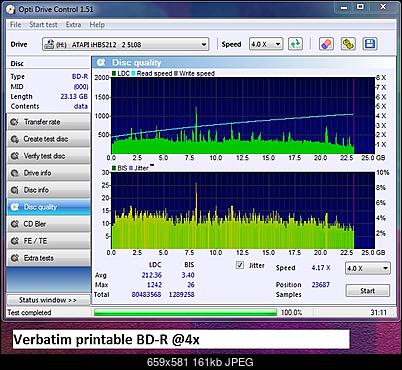Click the cyan Read speed legend swatch
The width and height of the screenshot is (402, 370).
coord(134,73)
